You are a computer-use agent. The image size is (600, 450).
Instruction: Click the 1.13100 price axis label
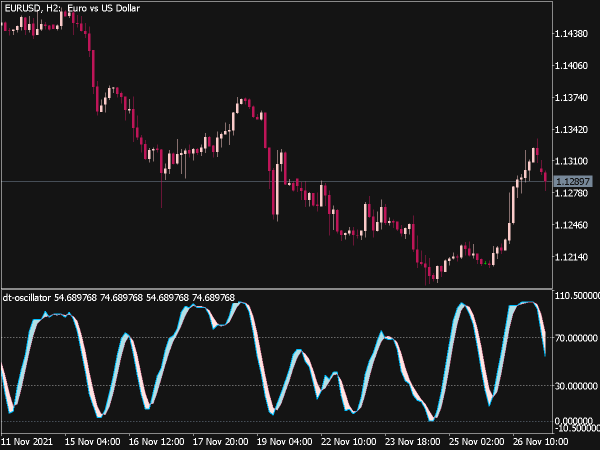tap(571, 161)
